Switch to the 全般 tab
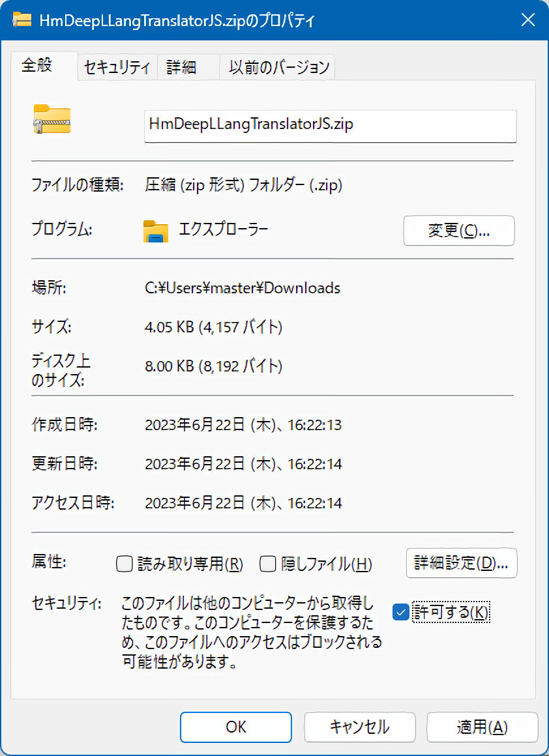This screenshot has height=756, width=549. [37, 66]
